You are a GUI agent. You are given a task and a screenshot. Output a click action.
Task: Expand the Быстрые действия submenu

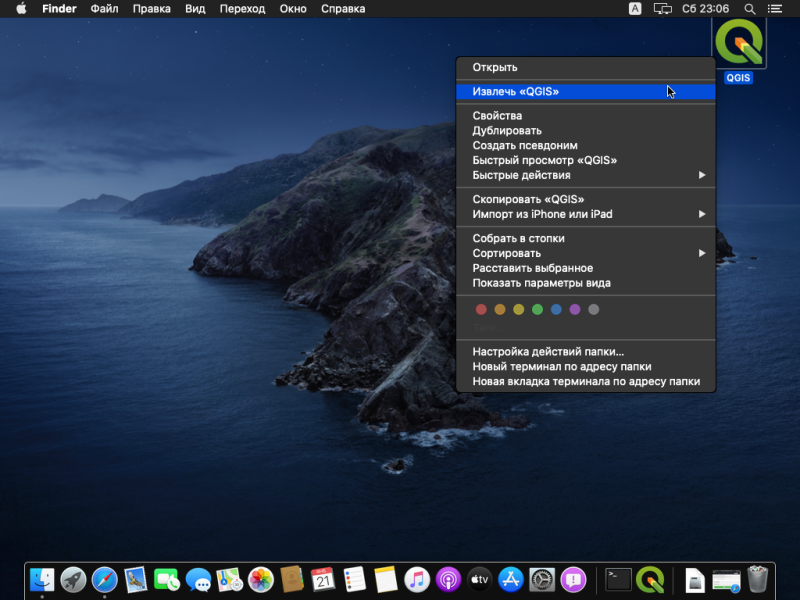click(x=586, y=175)
